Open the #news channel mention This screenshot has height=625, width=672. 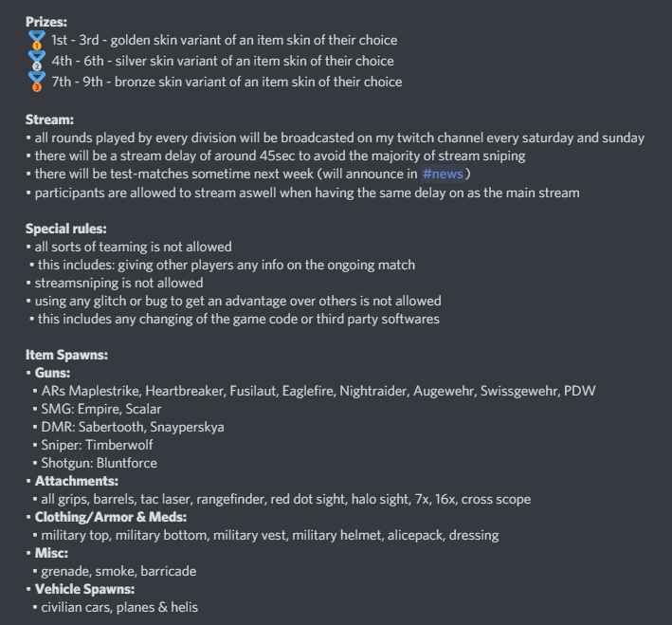click(445, 174)
